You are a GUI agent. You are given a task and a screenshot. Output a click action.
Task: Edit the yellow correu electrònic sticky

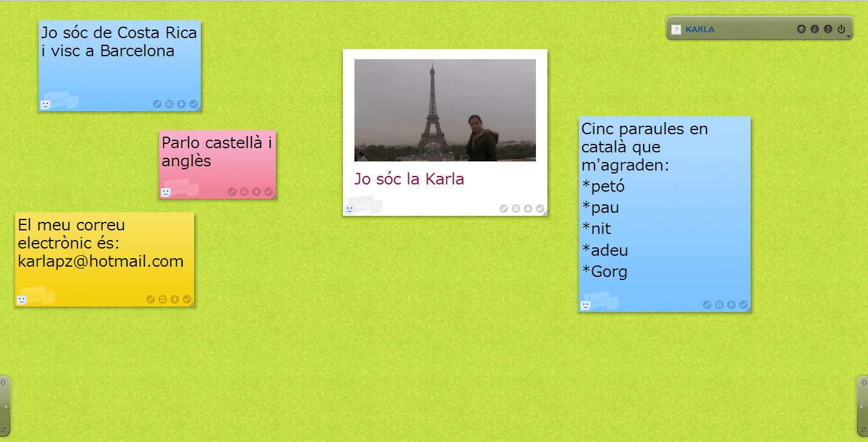(x=151, y=299)
